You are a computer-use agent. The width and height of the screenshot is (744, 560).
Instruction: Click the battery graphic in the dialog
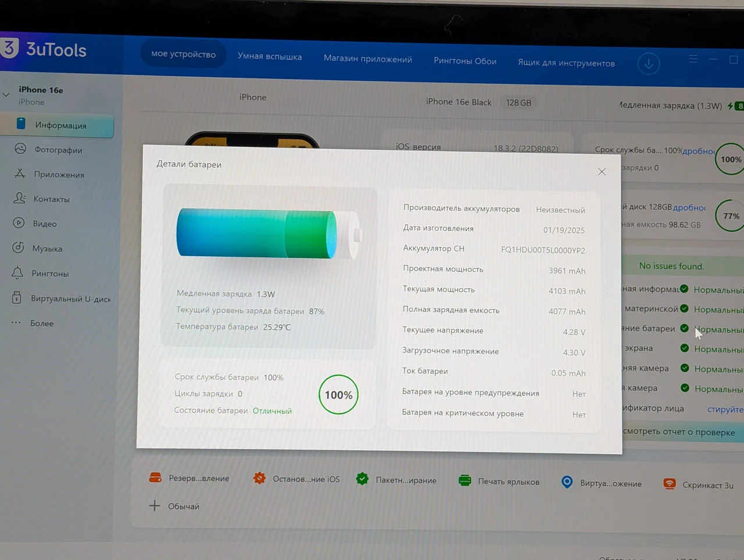point(269,234)
